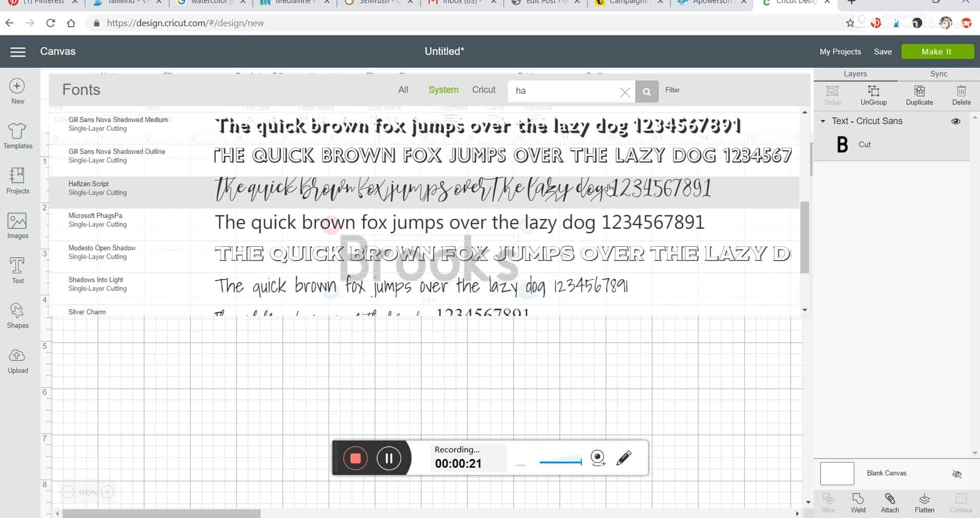980x518 pixels.
Task: Switch to Layers tab
Action: point(855,74)
